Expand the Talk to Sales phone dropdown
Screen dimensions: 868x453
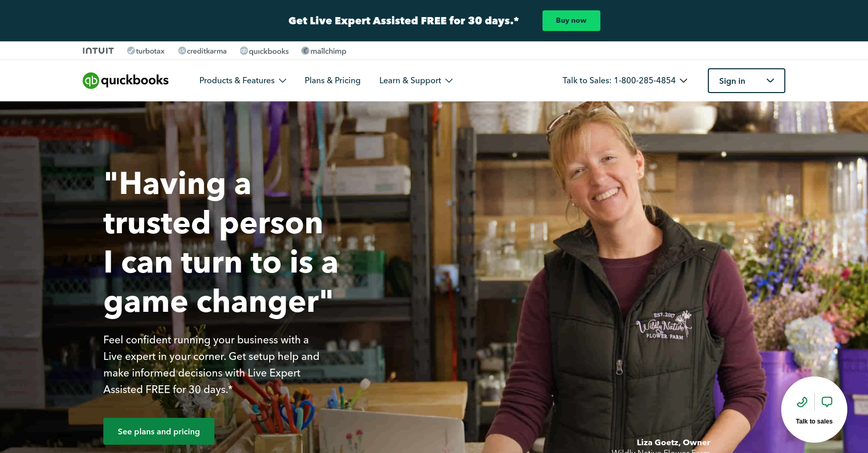[x=625, y=81]
